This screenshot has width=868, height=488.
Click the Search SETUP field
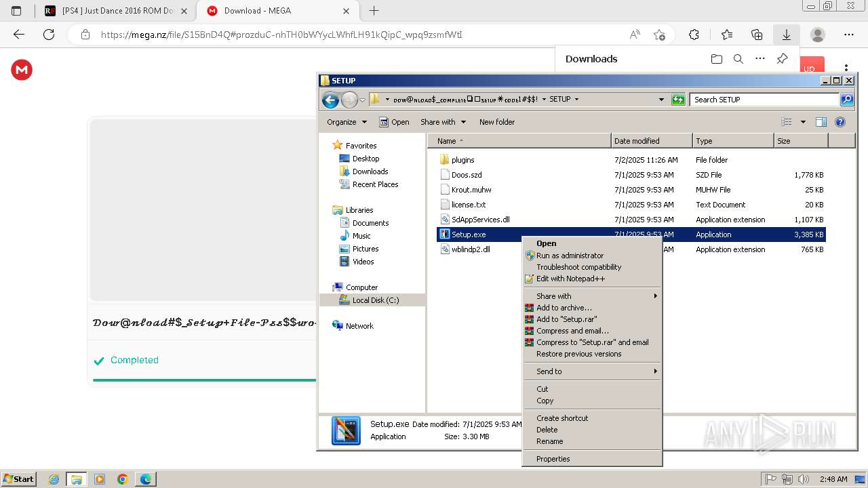[x=765, y=100]
